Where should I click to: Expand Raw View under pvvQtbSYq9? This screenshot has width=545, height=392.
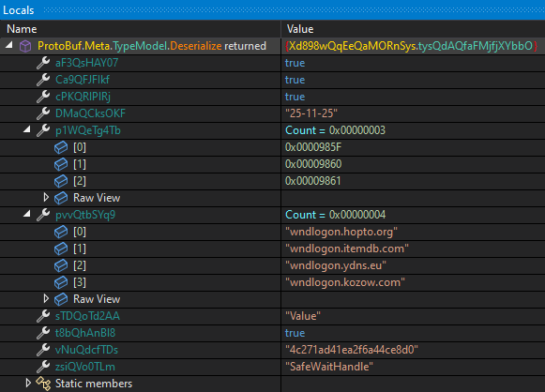coord(46,298)
